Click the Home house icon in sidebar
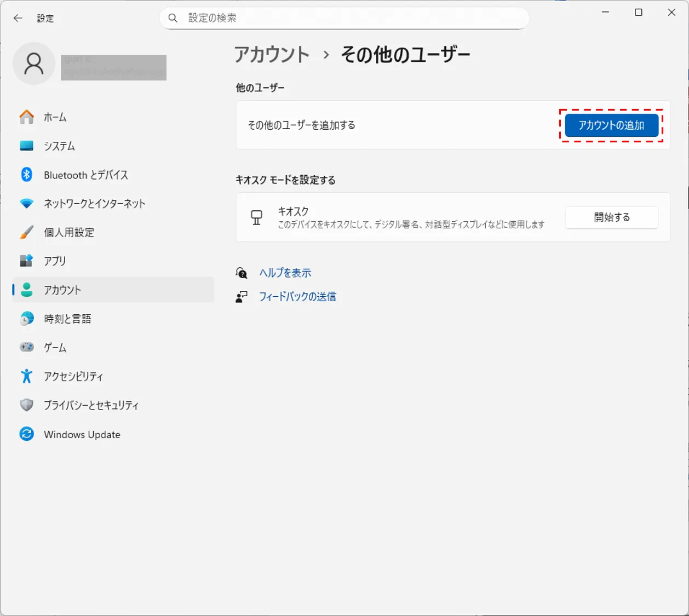This screenshot has height=616, width=689. [x=26, y=117]
